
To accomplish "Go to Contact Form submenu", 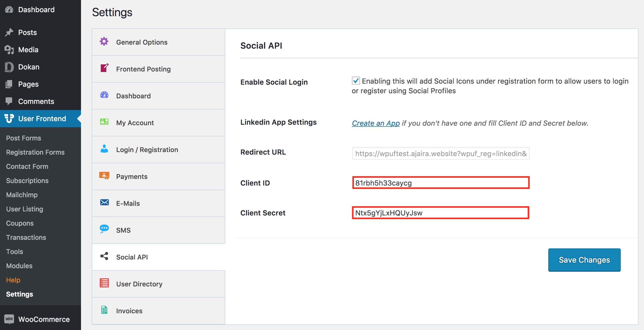I will (x=27, y=166).
